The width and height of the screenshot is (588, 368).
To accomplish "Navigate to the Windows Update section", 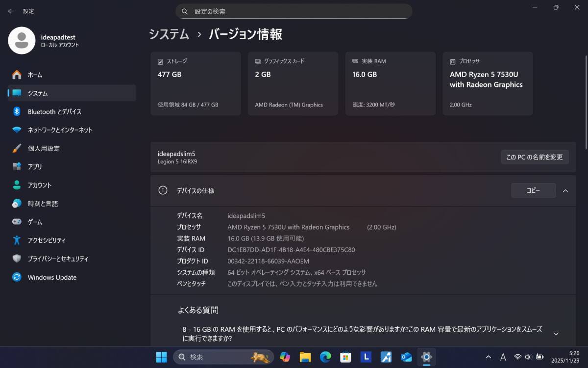I will 51,277.
